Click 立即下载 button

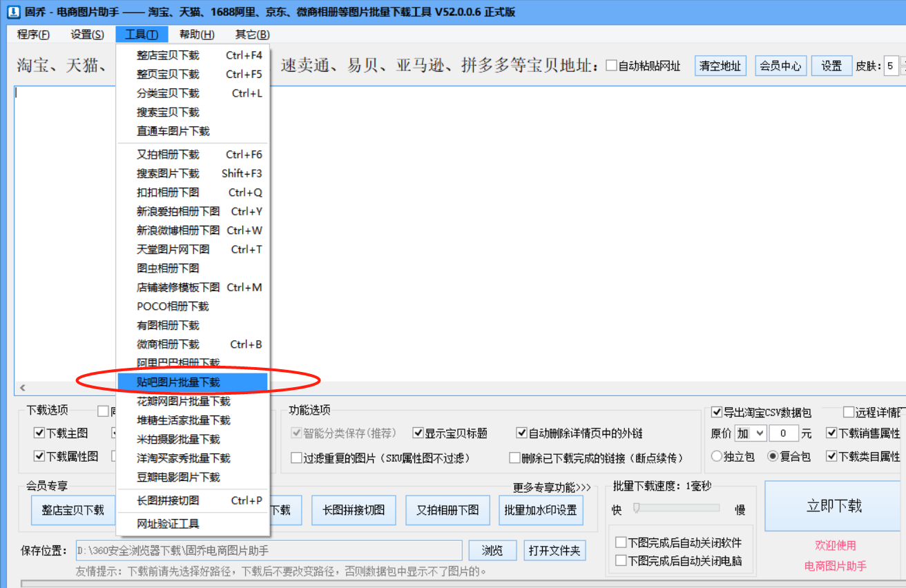tap(834, 506)
